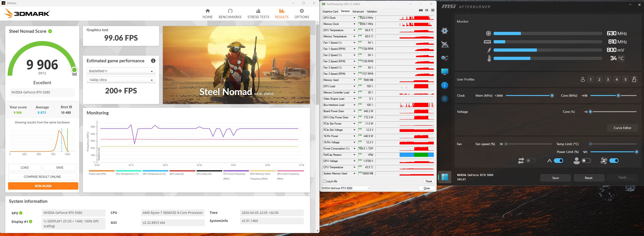Viewport: 644px width, 236px height.
Task: Select user profile slot 3 in Afterburner
Action: [608, 80]
